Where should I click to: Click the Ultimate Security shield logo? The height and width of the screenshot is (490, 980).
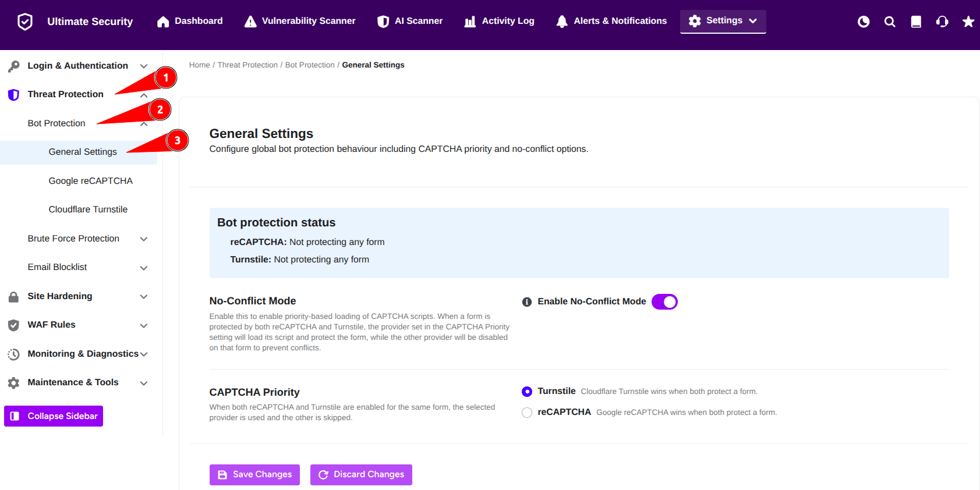[25, 22]
